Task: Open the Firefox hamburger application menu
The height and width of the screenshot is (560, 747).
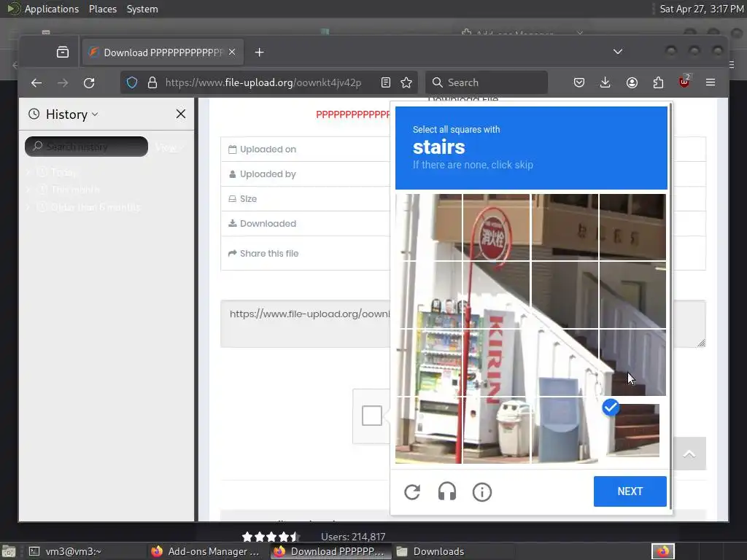Action: click(711, 82)
